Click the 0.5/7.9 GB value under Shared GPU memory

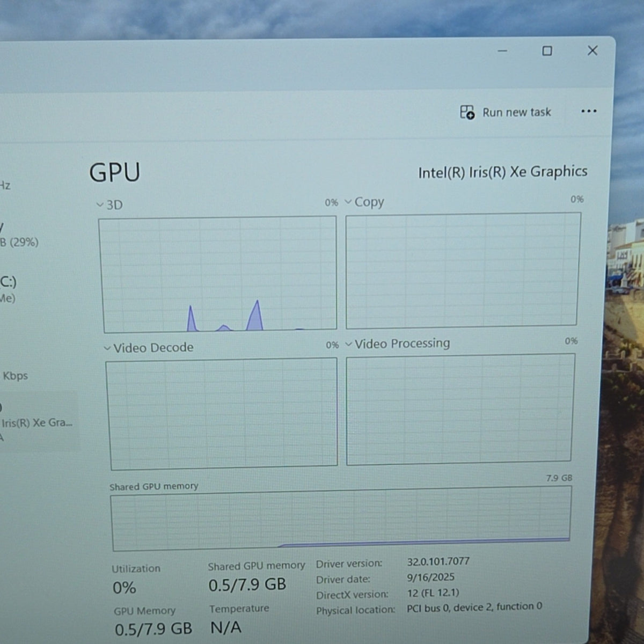[x=247, y=584]
